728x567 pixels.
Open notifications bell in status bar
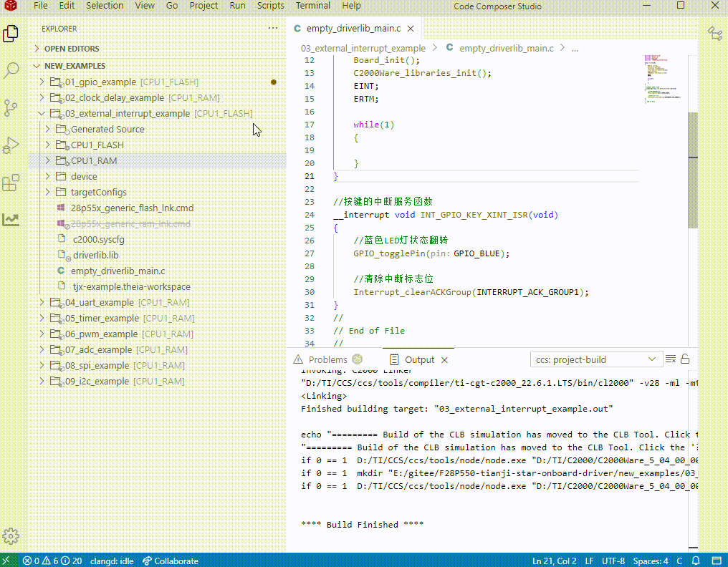(696, 561)
